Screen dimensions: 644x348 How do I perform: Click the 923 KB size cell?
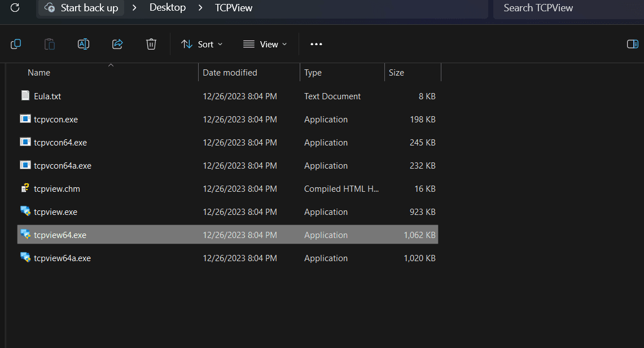423,212
